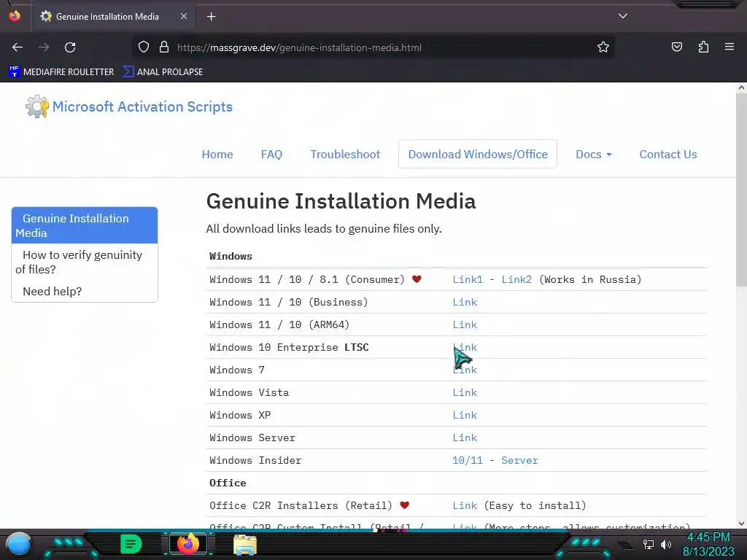
Task: Click the Windows section header
Action: 231,256
